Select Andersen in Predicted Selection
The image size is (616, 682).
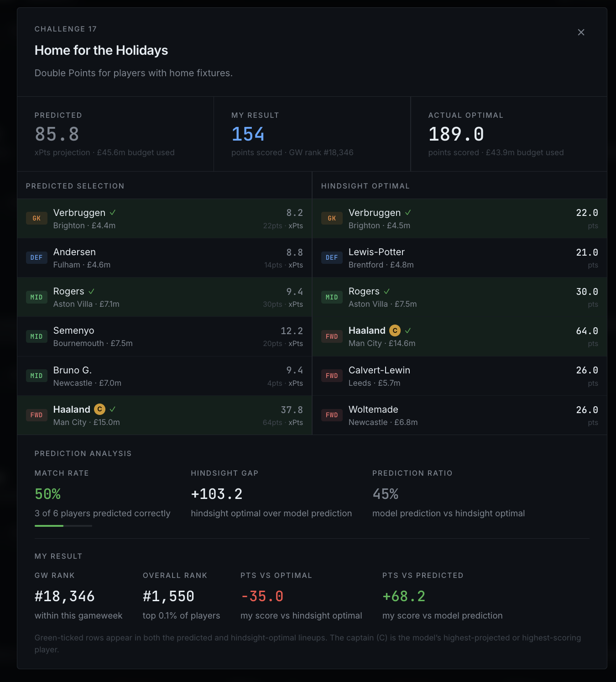click(164, 258)
